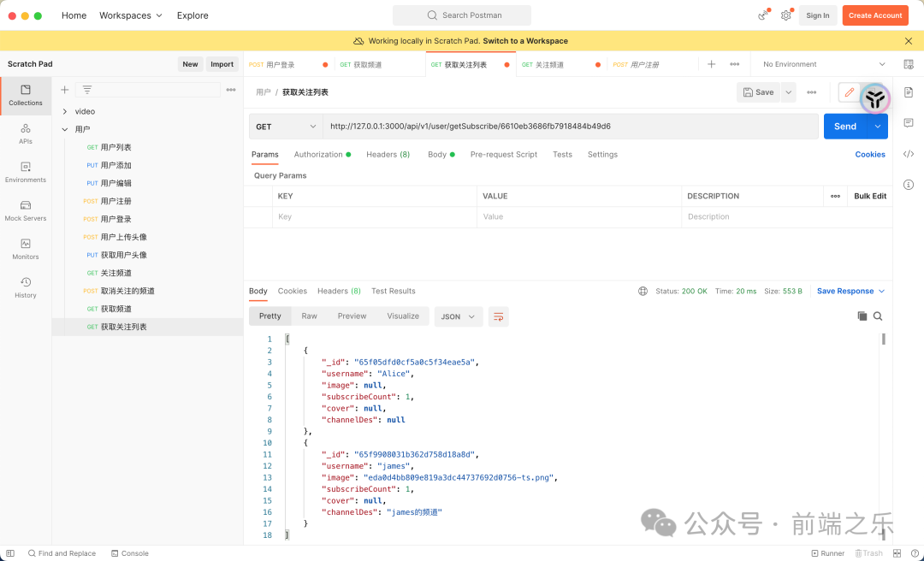Open the Workspaces dropdown
This screenshot has height=561, width=924.
[x=131, y=15]
